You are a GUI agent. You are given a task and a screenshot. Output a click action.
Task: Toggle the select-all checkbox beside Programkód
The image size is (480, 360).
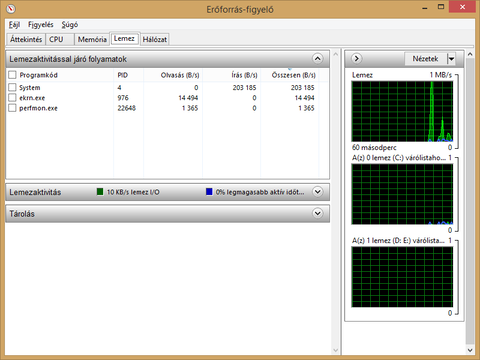click(x=12, y=75)
